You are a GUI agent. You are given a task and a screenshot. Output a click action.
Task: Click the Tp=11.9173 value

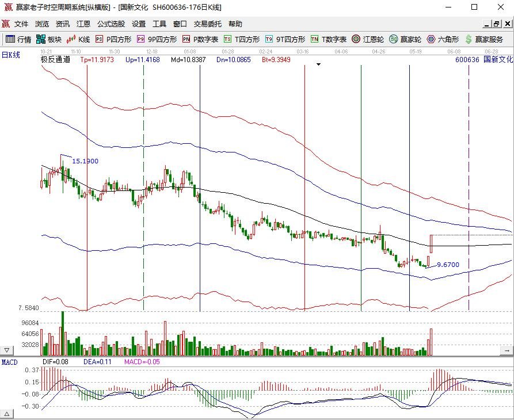97,60
